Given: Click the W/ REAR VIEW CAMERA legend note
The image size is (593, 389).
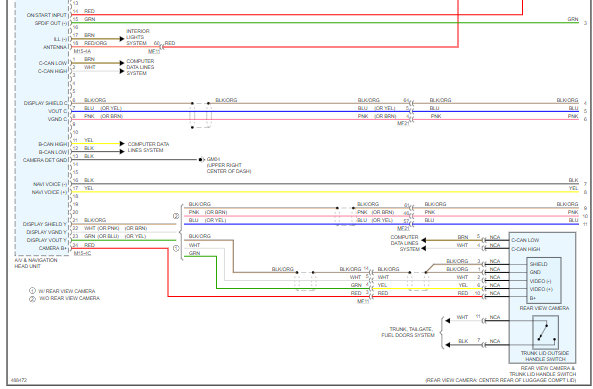Looking at the screenshot, I should click(67, 291).
